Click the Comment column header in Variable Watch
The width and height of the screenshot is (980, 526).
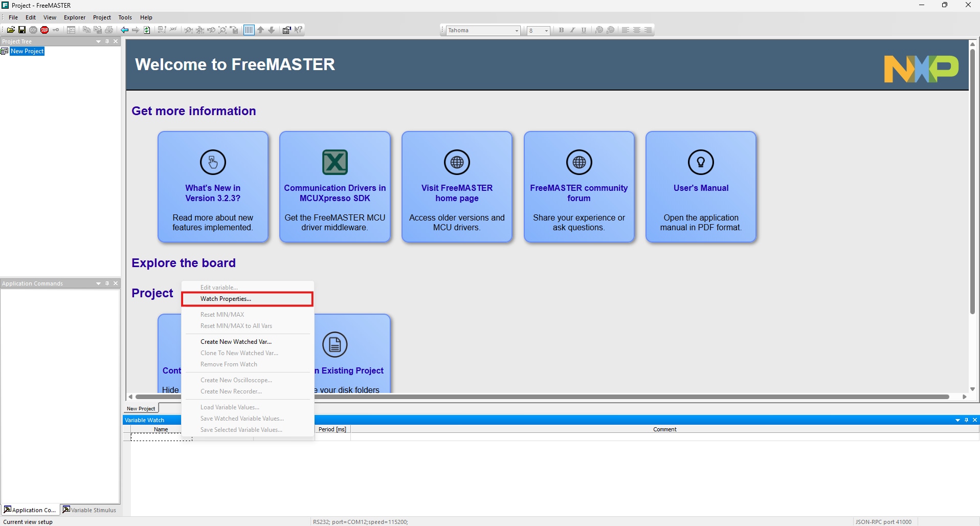click(x=664, y=429)
